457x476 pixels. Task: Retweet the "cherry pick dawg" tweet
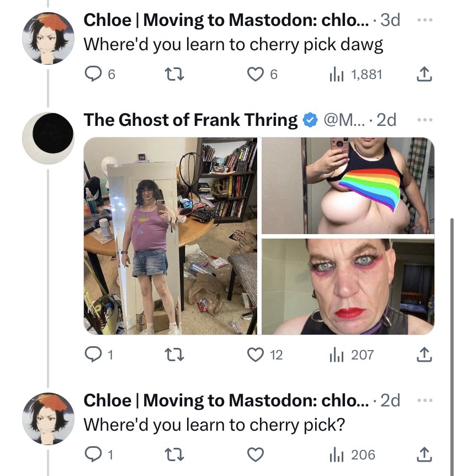(174, 75)
